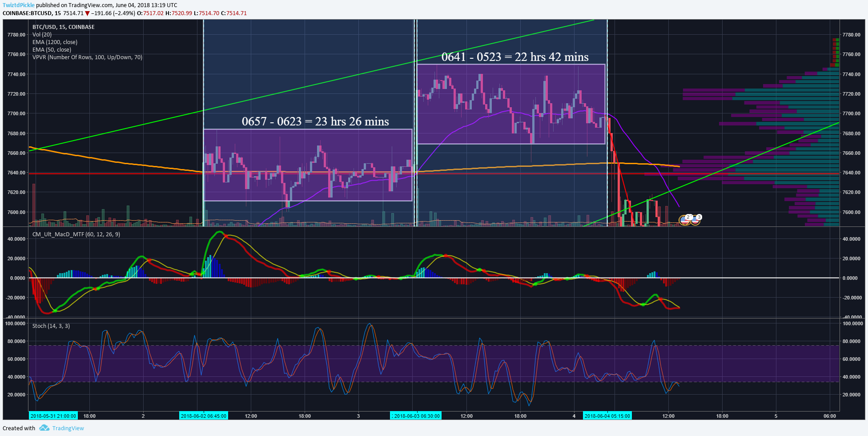Click the 06:00 label on time axis
868x436 pixels.
tap(830, 416)
